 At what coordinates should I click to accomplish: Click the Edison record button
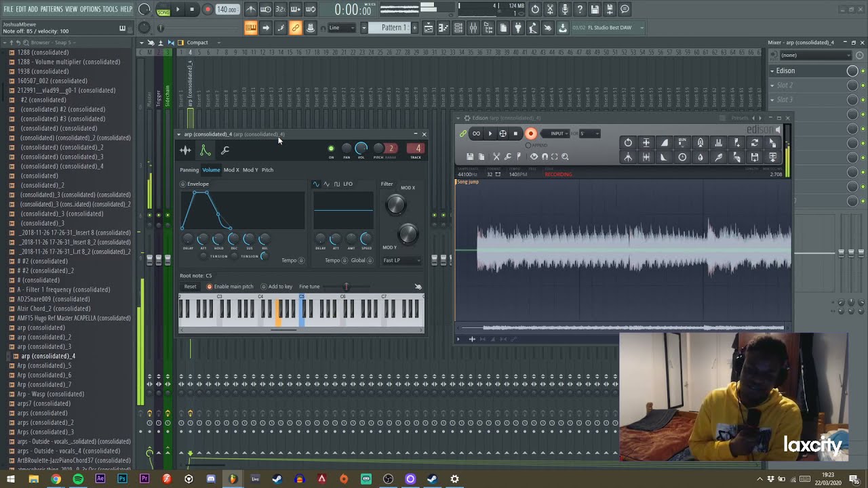tap(531, 134)
